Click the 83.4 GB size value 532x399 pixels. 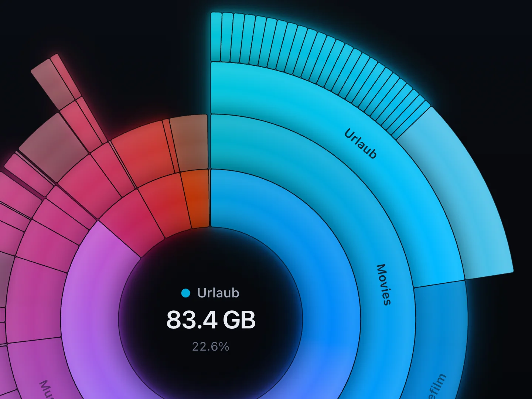click(x=211, y=320)
